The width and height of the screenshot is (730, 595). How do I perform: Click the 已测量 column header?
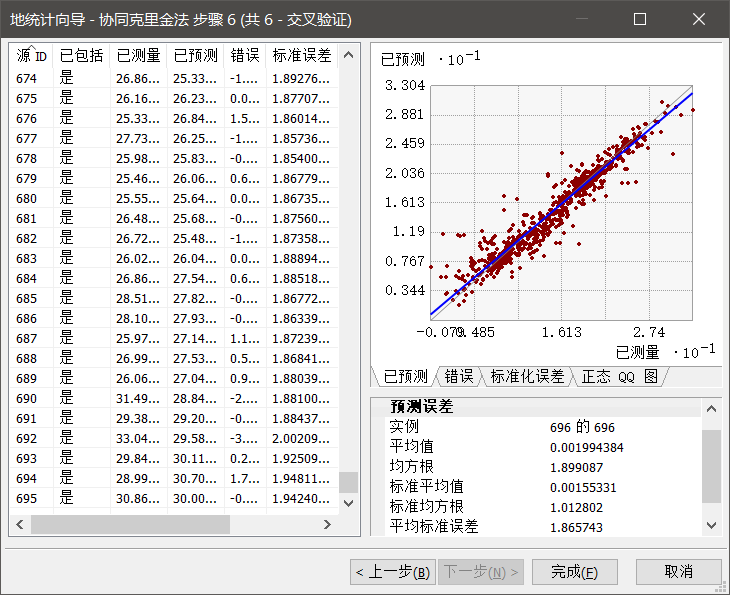pos(138,55)
